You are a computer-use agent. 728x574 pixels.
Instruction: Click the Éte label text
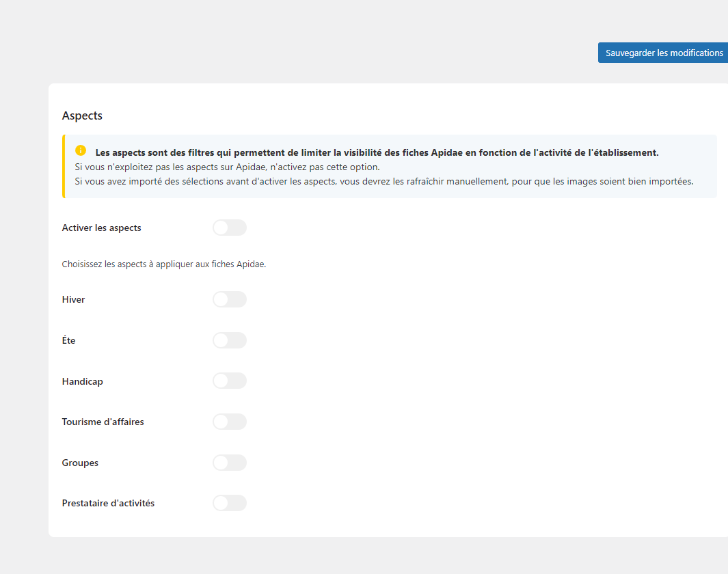68,340
